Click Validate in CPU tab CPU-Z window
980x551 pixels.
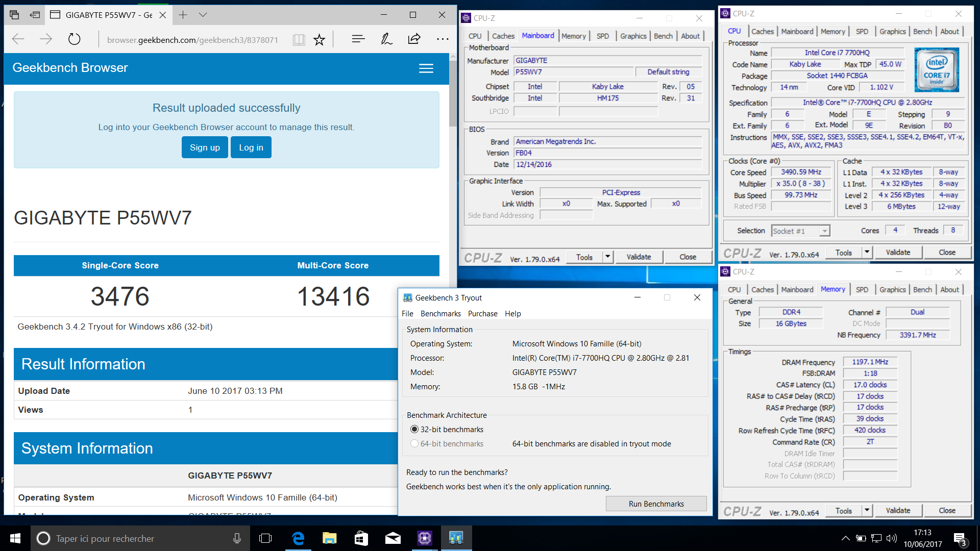pyautogui.click(x=898, y=253)
